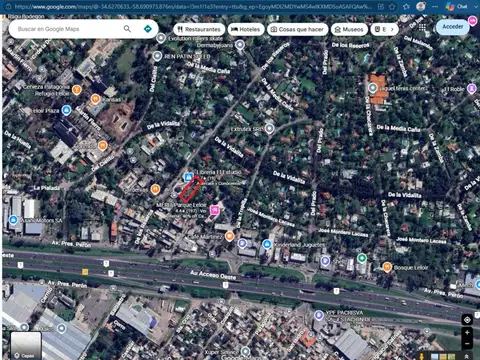Click the Bosque Leloir restaurant pin
This screenshot has width=480, height=360.
[387, 267]
